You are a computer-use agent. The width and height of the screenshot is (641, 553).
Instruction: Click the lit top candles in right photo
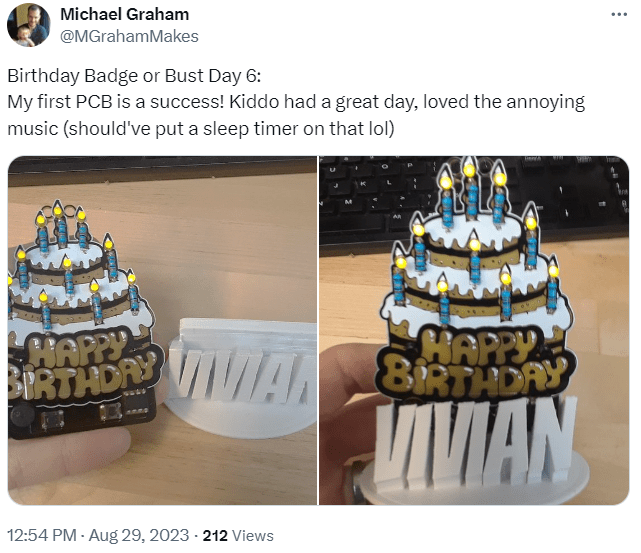(472, 192)
